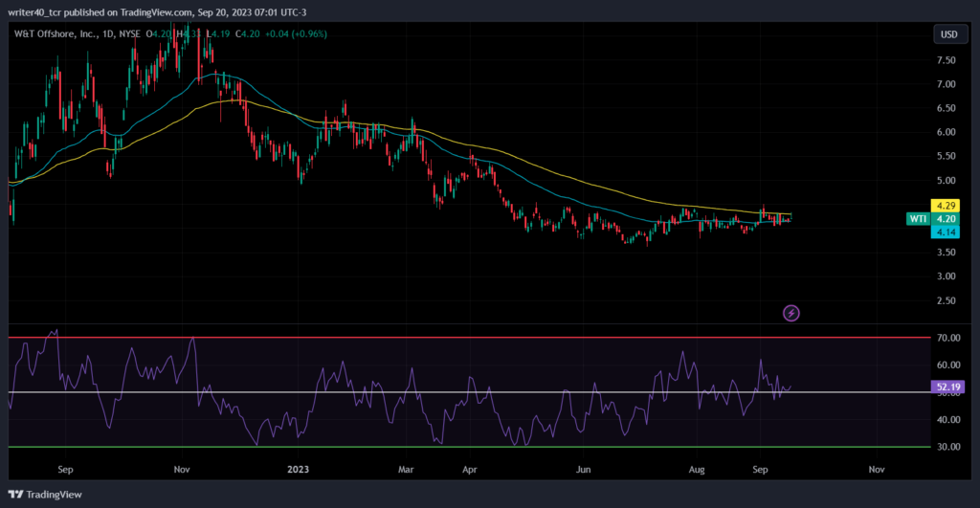Click the Jun label on time axis
Screen dimensions: 980x508
pyautogui.click(x=583, y=470)
